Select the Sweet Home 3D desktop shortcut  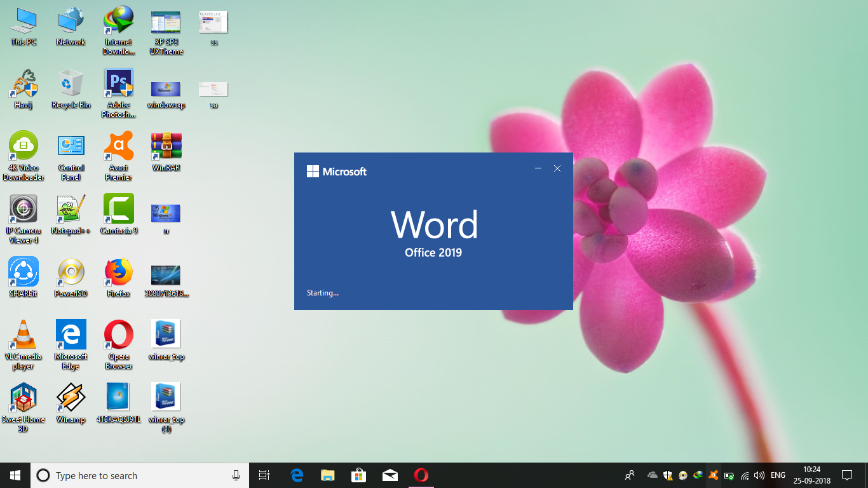pyautogui.click(x=24, y=408)
